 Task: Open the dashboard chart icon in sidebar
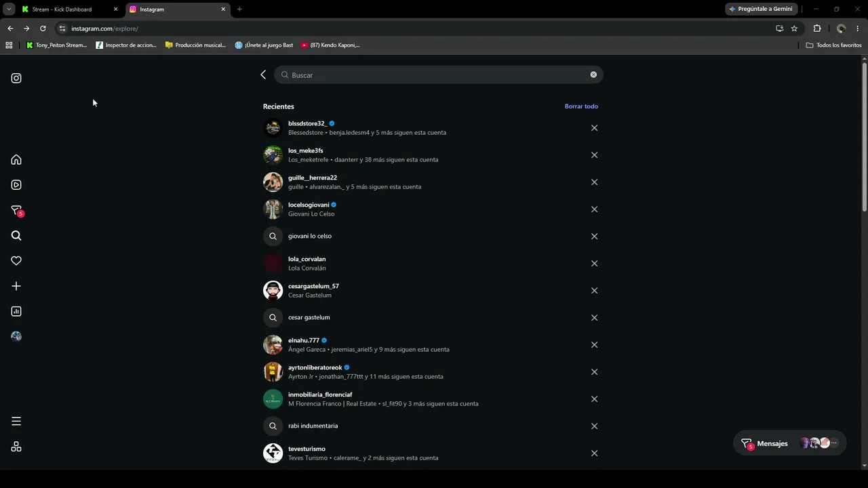16,312
